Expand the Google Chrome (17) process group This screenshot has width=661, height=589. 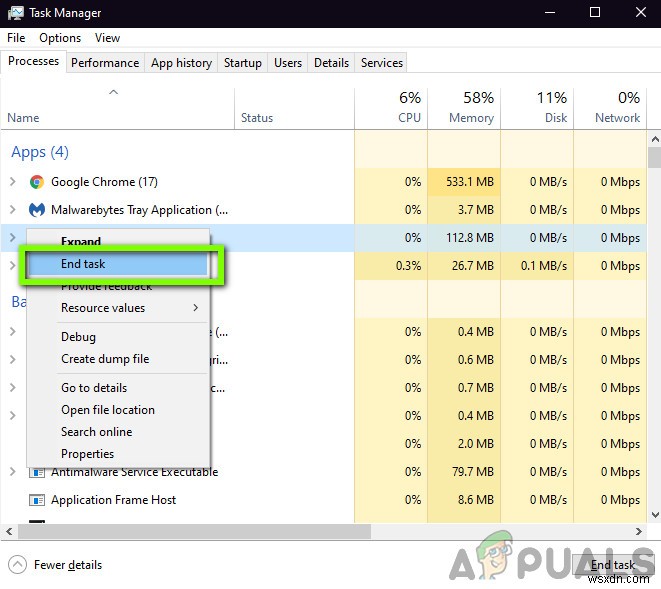pos(13,182)
